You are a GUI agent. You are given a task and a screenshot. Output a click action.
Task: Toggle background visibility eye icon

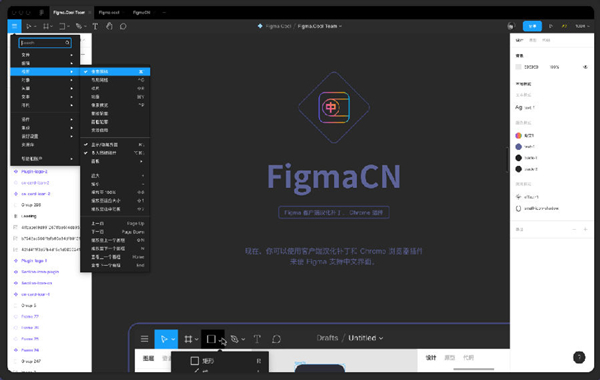click(x=585, y=67)
